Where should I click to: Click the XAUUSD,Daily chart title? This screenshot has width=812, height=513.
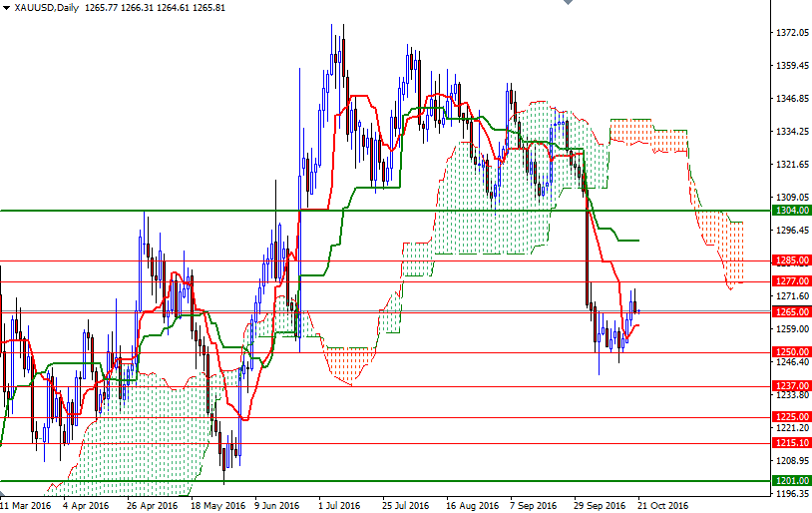[47, 8]
